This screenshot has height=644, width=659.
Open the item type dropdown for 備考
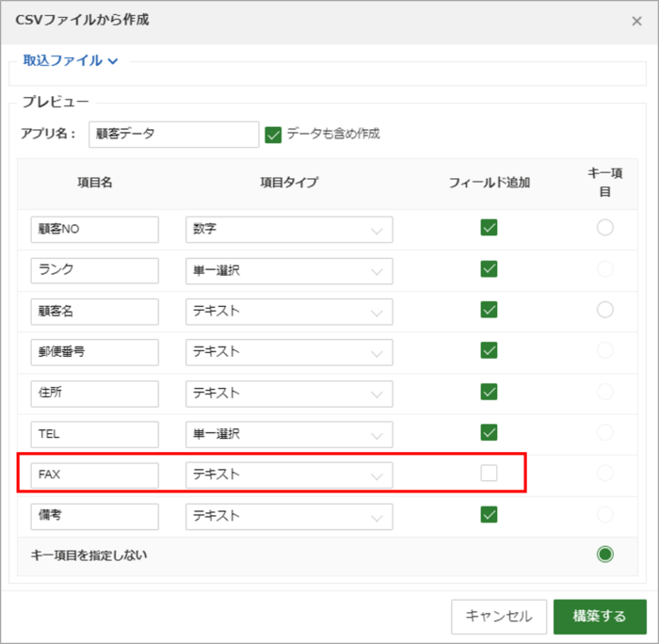tap(289, 517)
